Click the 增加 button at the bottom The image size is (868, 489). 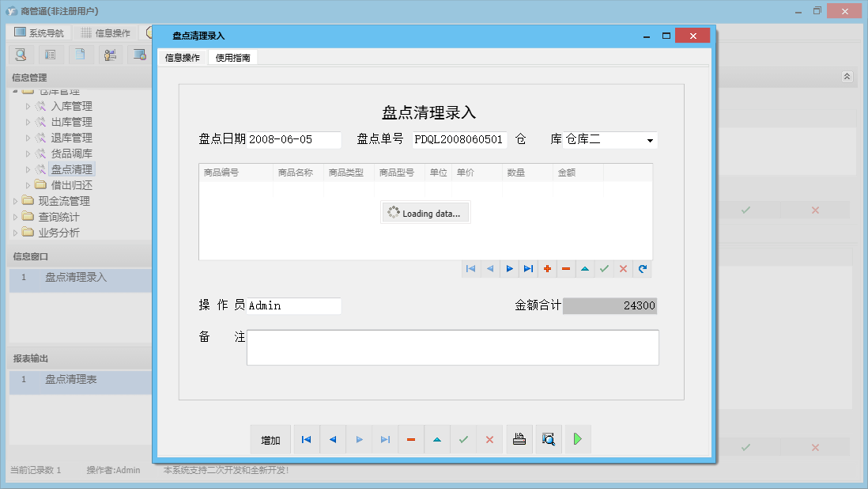tap(270, 439)
